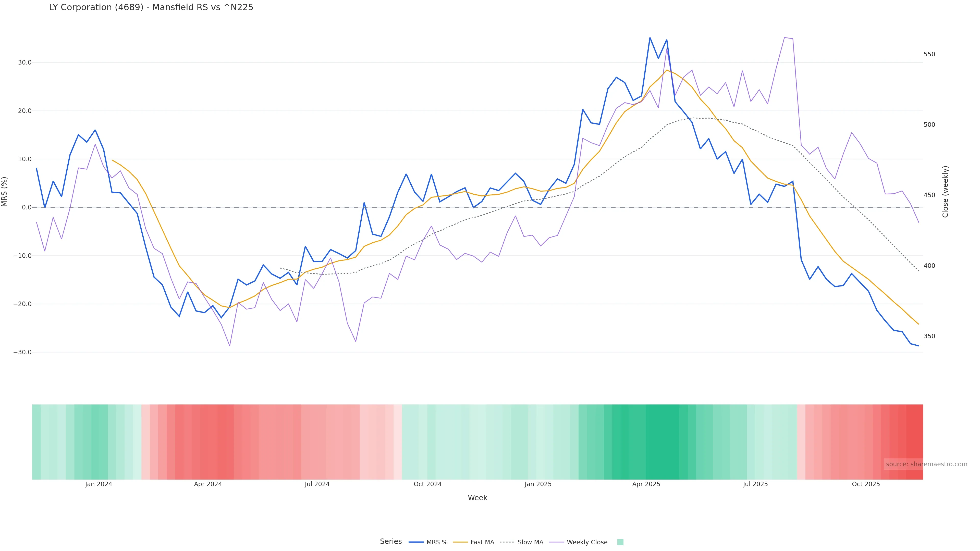Click the LY Corporation chart title
The width and height of the screenshot is (980, 551).
coord(151,8)
